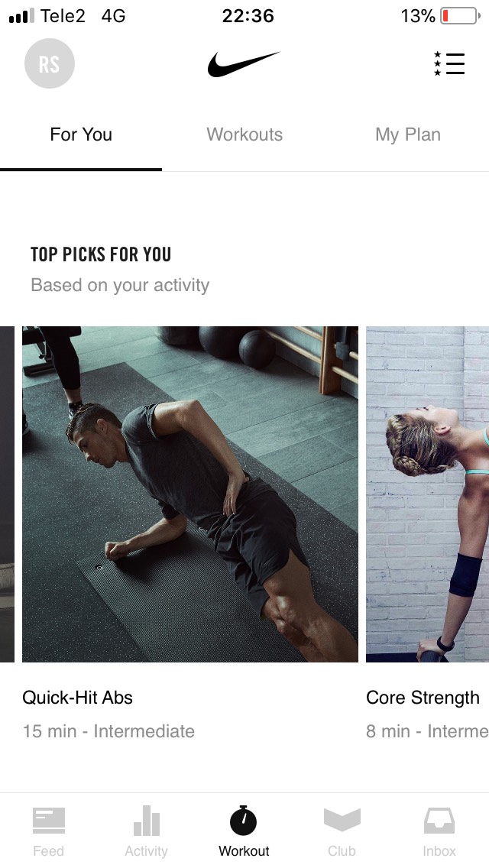Select the Workout stopwatch icon
The width and height of the screenshot is (489, 868).
coord(244,821)
